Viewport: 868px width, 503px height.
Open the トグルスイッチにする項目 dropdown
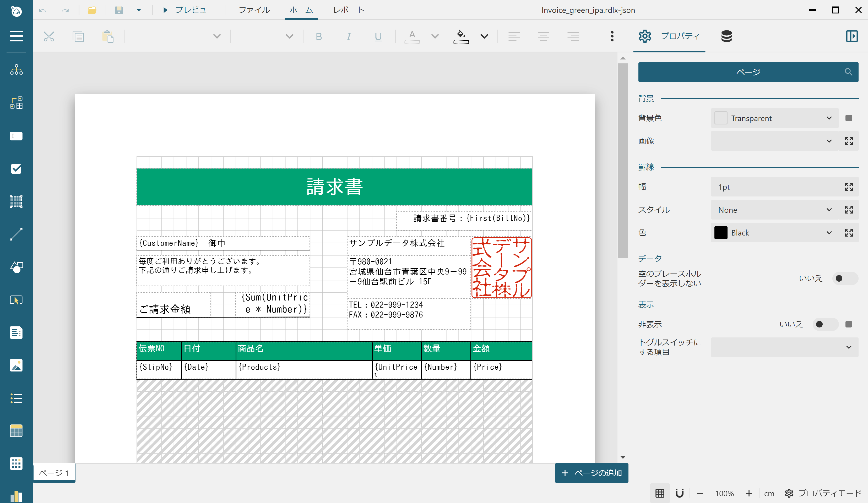click(784, 347)
